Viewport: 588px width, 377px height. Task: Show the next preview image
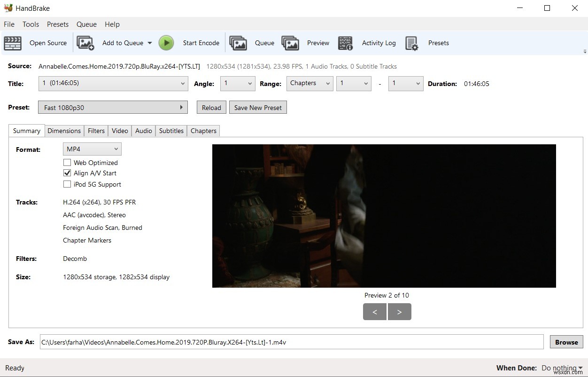click(x=399, y=312)
